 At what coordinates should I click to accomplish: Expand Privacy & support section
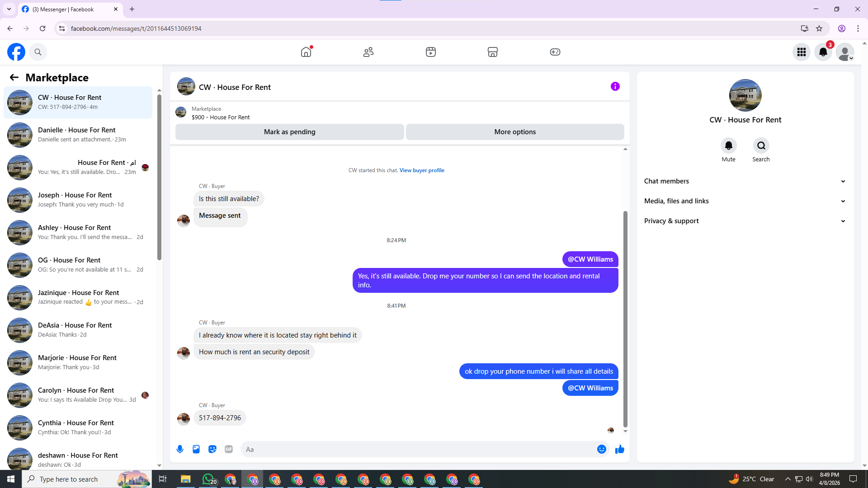tap(745, 221)
